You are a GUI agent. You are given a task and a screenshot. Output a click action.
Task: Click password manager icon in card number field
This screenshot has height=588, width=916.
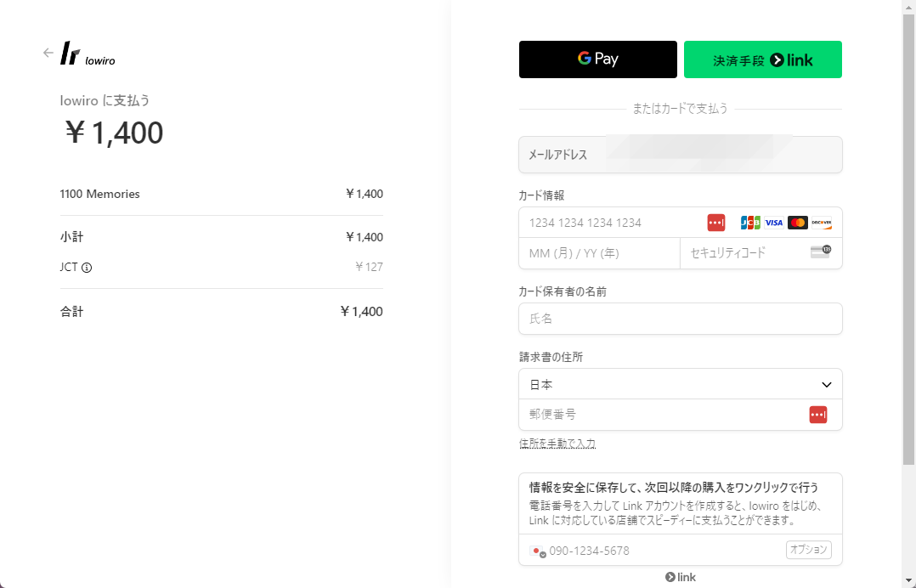pyautogui.click(x=715, y=223)
